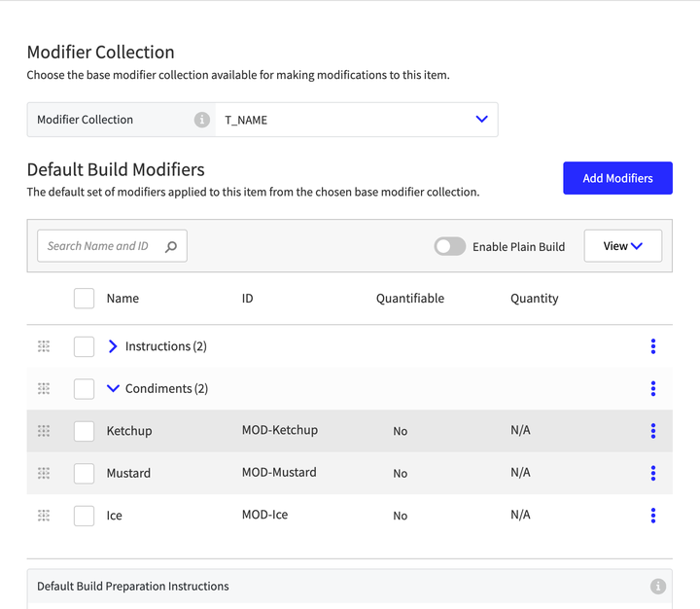
Task: Click drag handle of Mustard row
Action: click(44, 473)
